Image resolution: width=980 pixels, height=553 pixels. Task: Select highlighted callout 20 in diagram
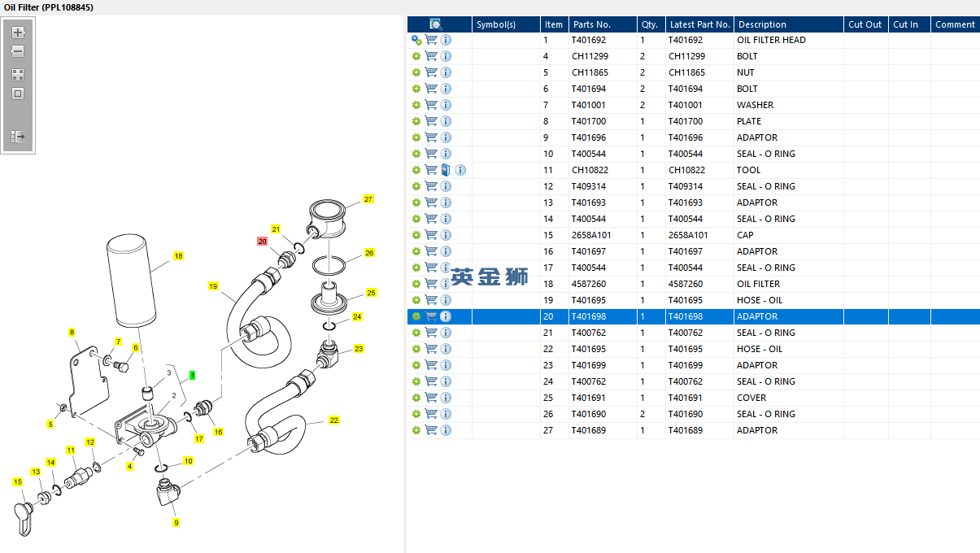pos(262,242)
